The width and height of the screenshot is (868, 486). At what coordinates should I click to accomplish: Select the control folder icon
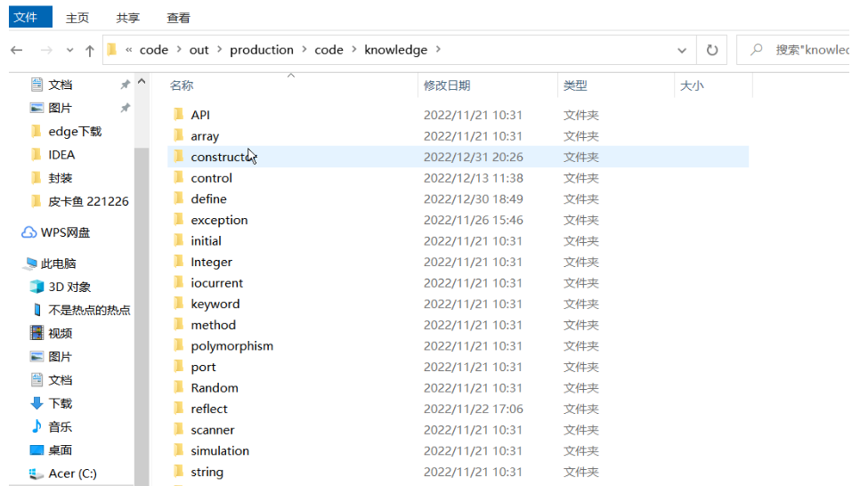178,178
